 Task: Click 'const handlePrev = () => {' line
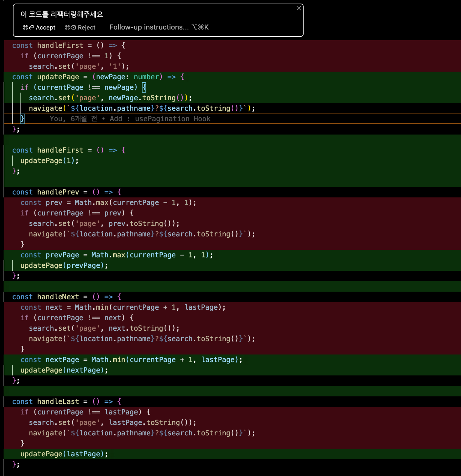tap(67, 192)
